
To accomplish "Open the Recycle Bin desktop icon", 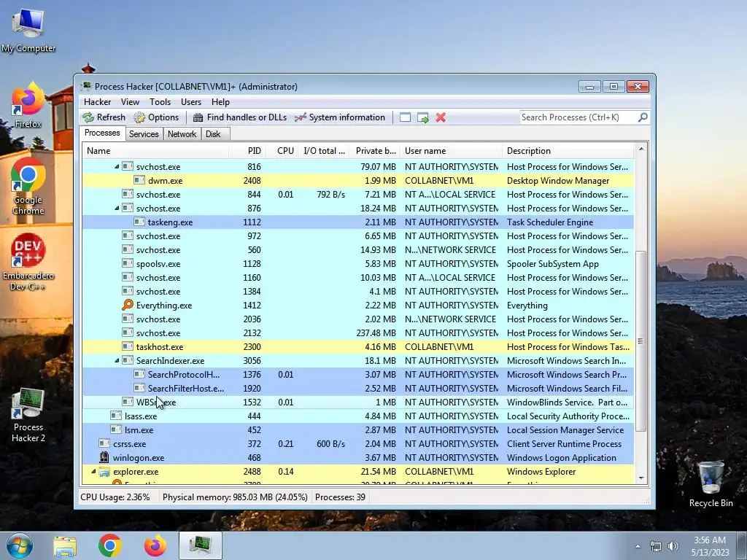I will pyautogui.click(x=711, y=484).
